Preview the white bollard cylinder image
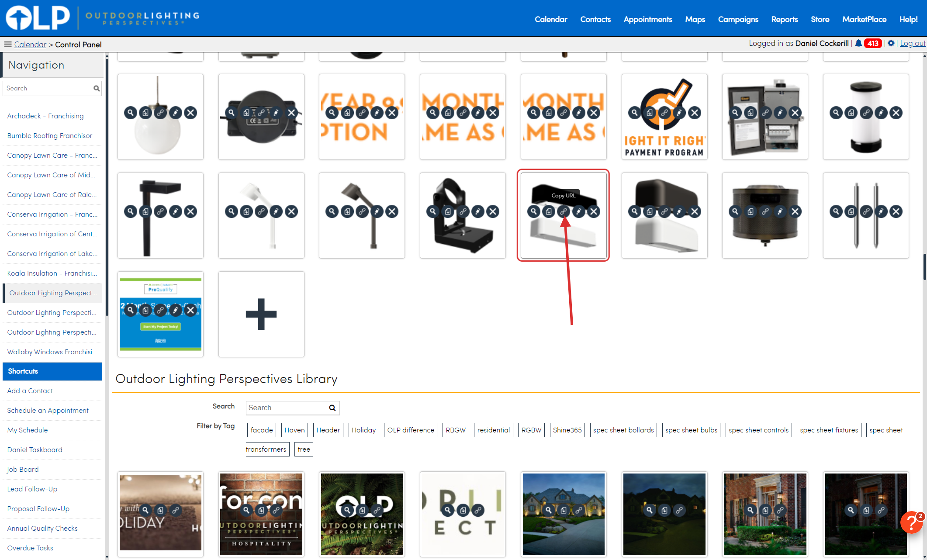The width and height of the screenshot is (927, 560). (x=836, y=113)
